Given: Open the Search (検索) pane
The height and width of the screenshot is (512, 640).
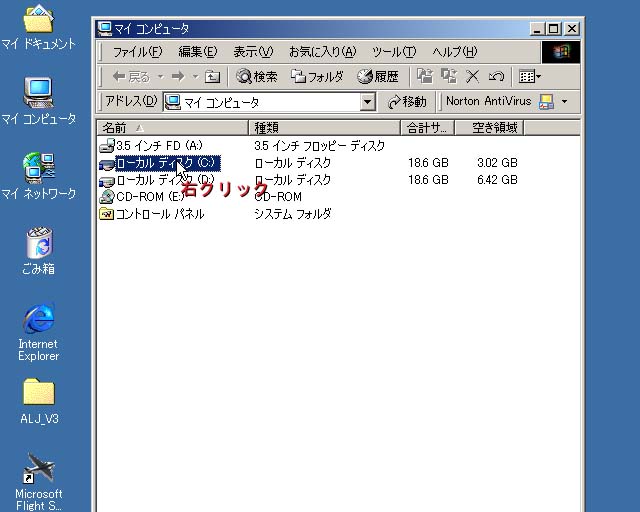Looking at the screenshot, I should 256,76.
